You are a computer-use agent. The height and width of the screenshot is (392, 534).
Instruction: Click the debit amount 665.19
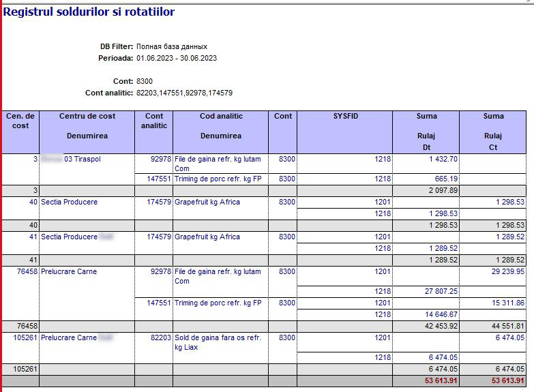point(446,179)
